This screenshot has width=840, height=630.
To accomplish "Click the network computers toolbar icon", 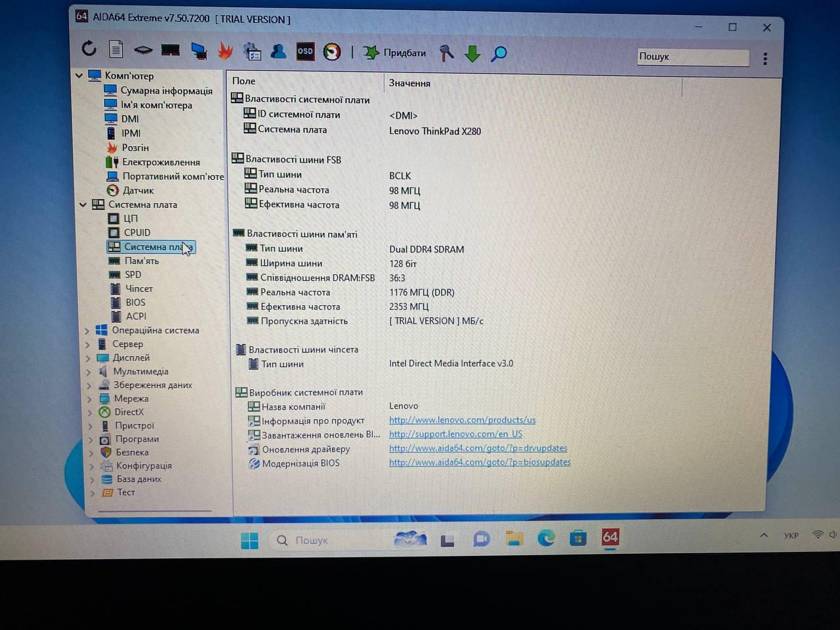I will (x=199, y=51).
